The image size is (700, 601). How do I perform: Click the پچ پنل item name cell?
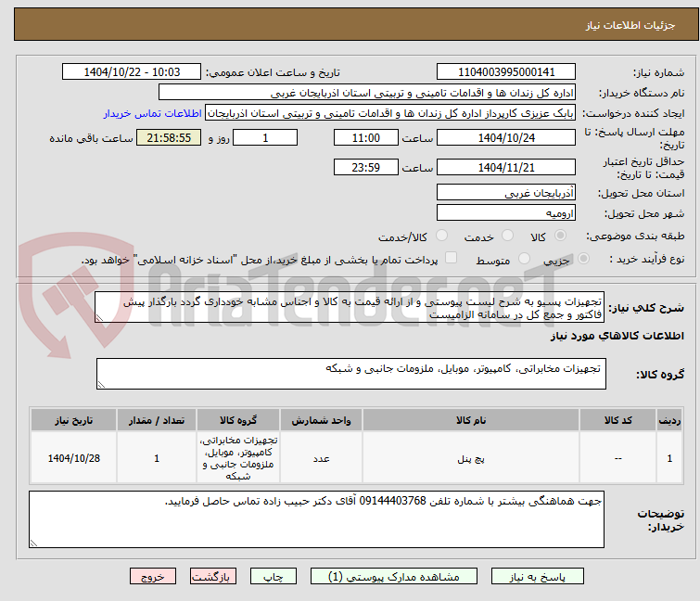tap(471, 458)
